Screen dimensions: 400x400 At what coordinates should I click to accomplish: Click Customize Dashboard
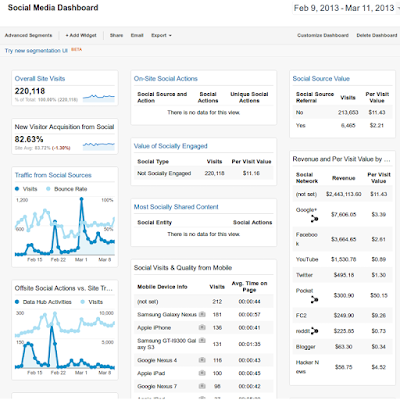click(x=323, y=35)
